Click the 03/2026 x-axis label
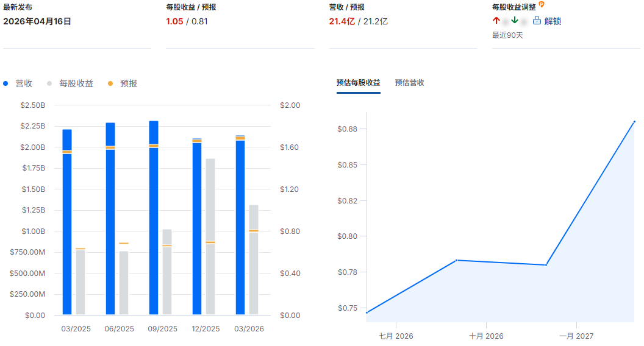The height and width of the screenshot is (346, 644). tap(249, 329)
